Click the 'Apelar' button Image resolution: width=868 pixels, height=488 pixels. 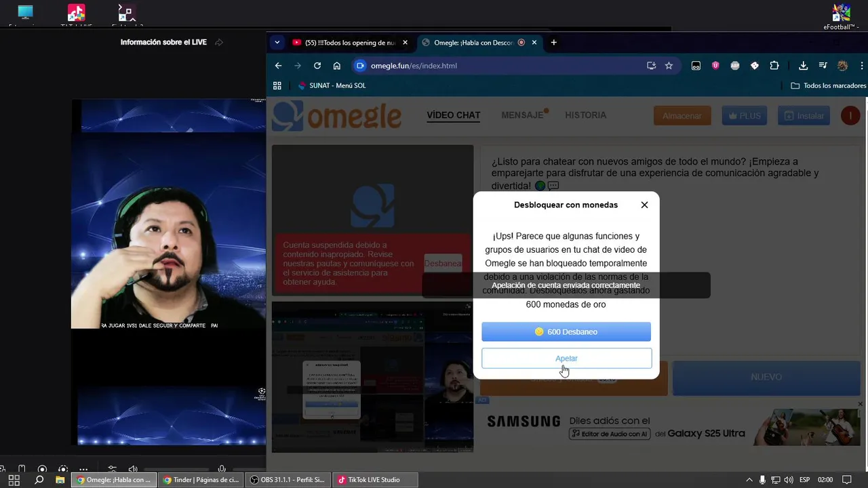tap(566, 358)
